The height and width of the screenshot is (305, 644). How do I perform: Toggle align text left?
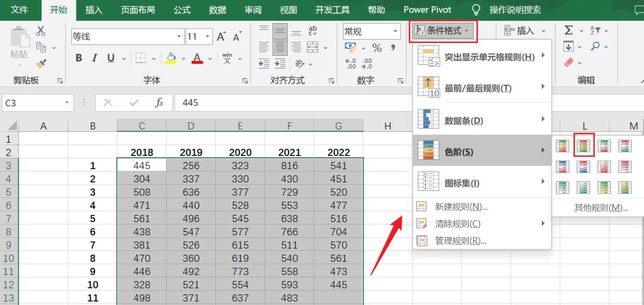(x=264, y=48)
